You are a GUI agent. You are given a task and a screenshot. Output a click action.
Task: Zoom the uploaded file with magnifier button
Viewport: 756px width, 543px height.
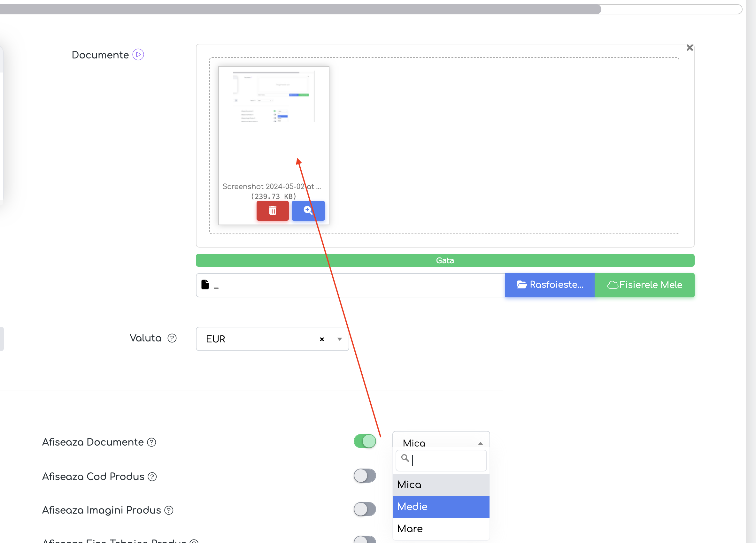click(308, 210)
